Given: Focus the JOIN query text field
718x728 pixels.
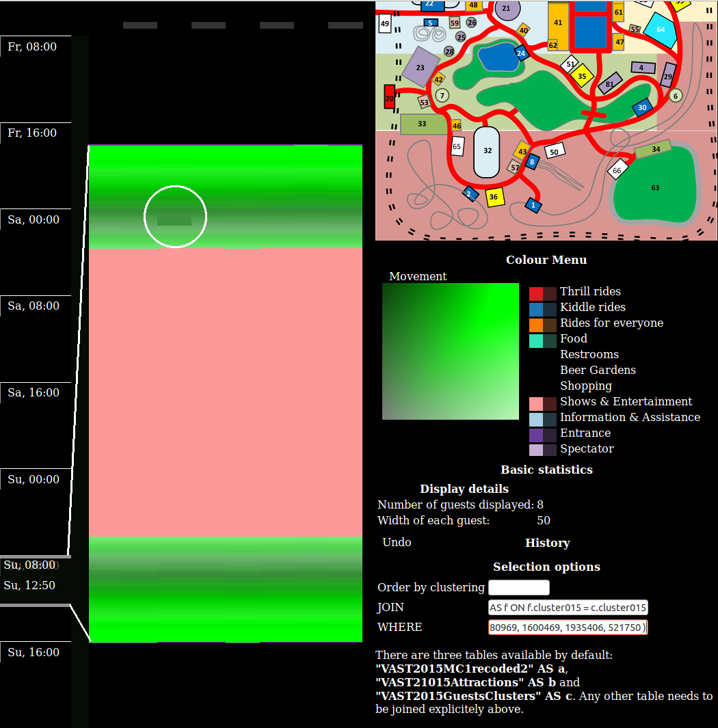Looking at the screenshot, I should [x=568, y=608].
